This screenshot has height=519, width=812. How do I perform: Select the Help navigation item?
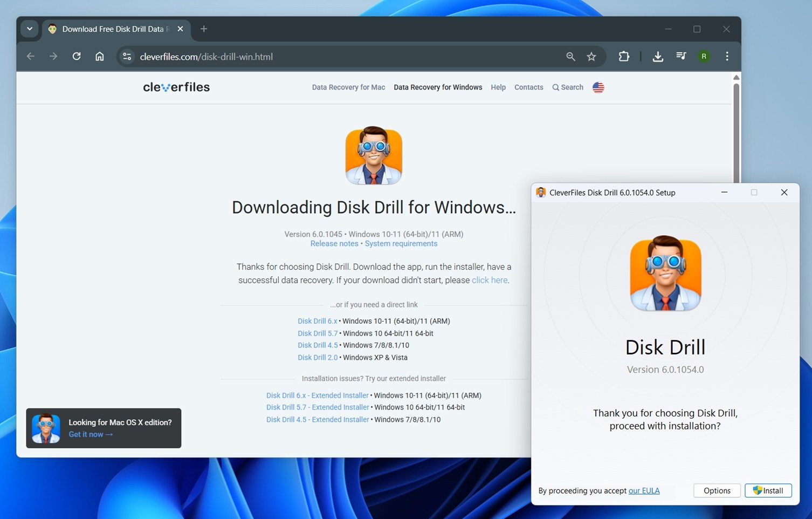pos(498,87)
